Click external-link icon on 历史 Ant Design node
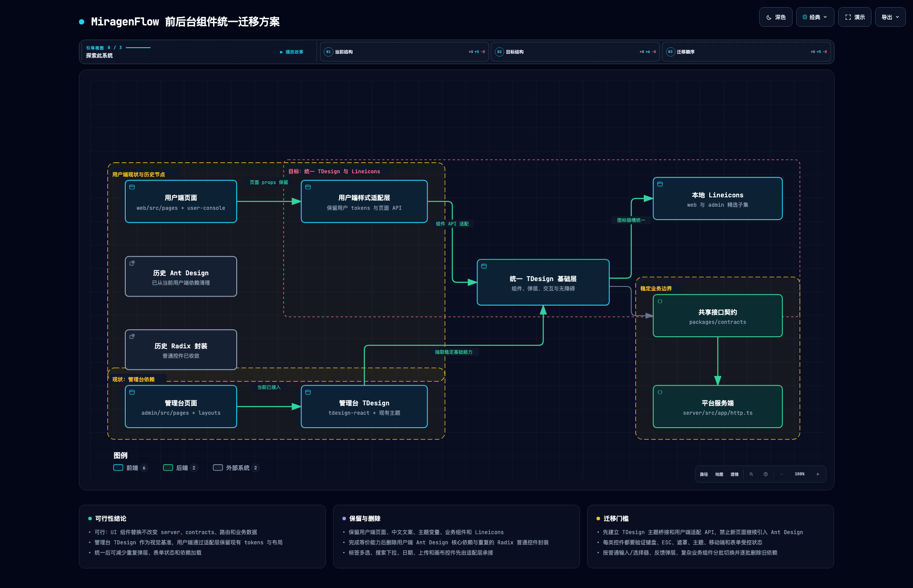Image resolution: width=913 pixels, height=588 pixels. coord(132,263)
